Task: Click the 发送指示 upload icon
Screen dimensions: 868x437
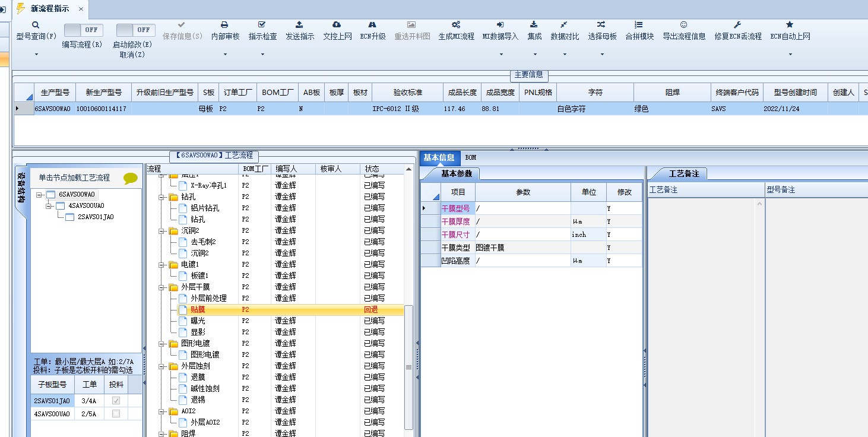Action: tap(300, 25)
